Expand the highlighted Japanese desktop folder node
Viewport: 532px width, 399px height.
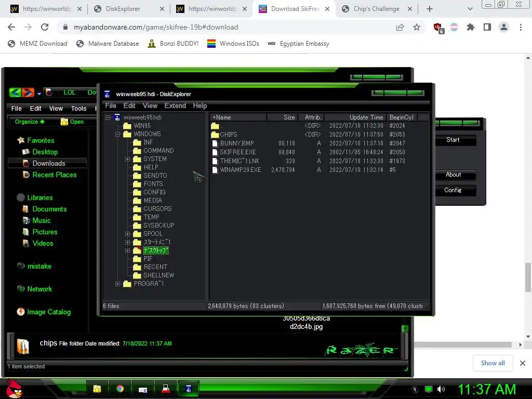128,251
